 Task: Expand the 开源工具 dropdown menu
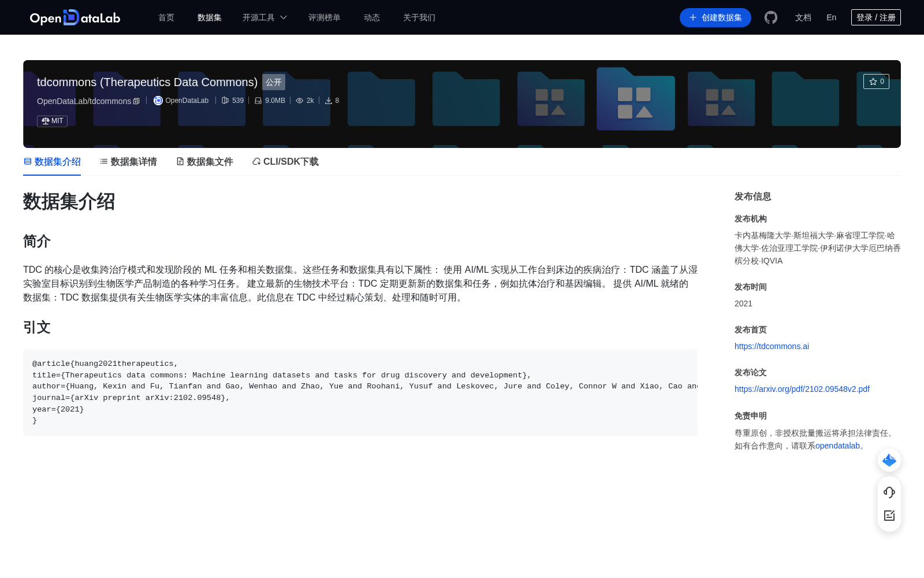click(x=265, y=17)
